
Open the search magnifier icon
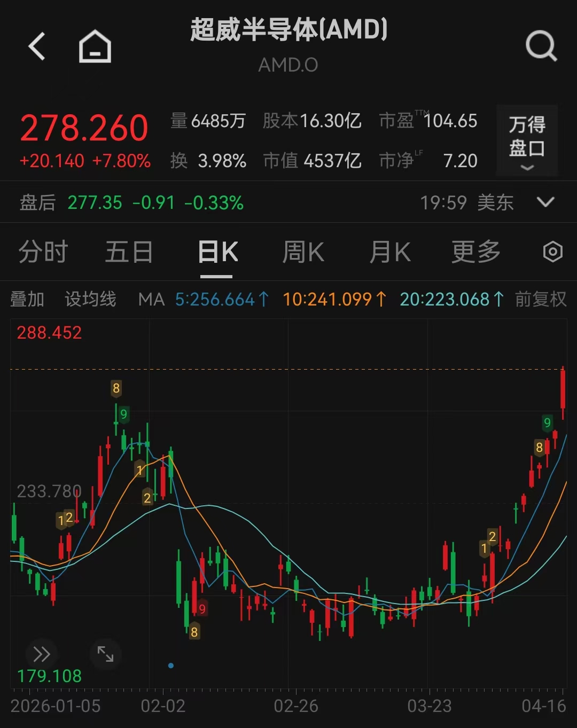pos(541,46)
